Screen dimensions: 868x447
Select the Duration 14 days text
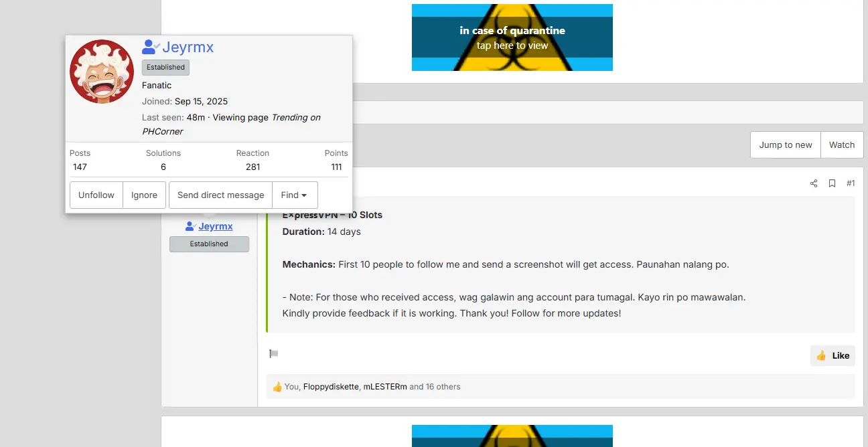coord(321,232)
